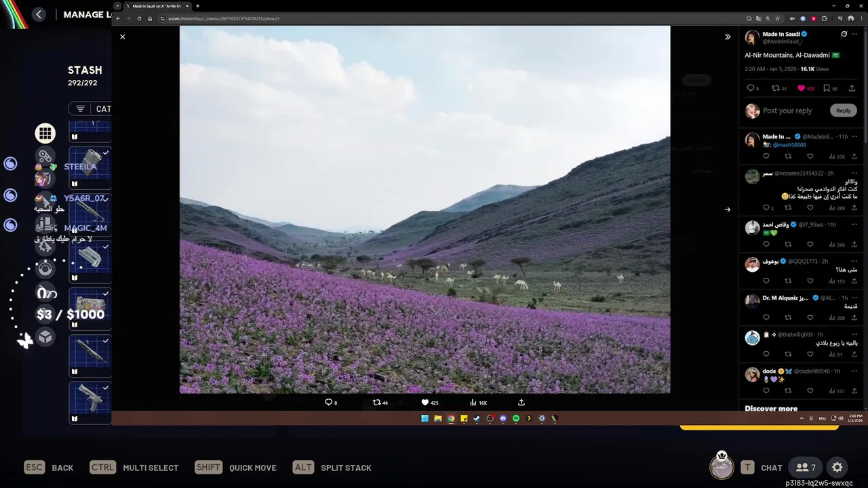Image resolution: width=868 pixels, height=488 pixels.
Task: Click QUICK MOVE hint in game
Action: click(235, 468)
